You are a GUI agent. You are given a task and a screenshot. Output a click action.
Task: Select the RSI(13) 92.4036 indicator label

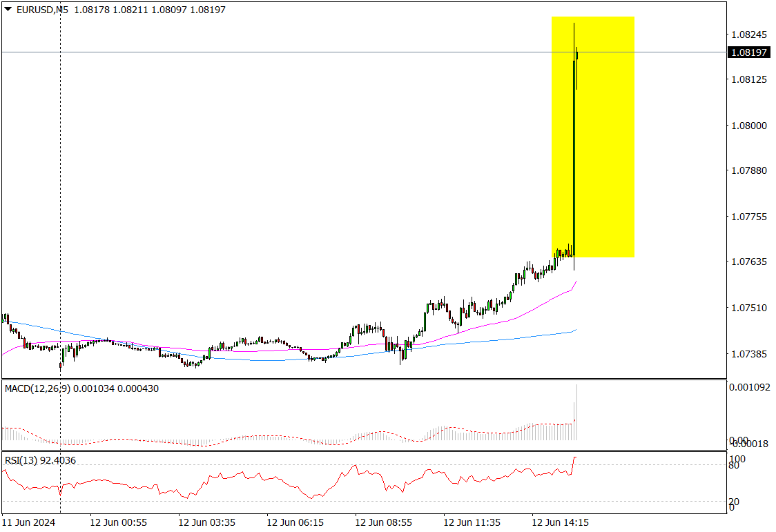point(41,460)
